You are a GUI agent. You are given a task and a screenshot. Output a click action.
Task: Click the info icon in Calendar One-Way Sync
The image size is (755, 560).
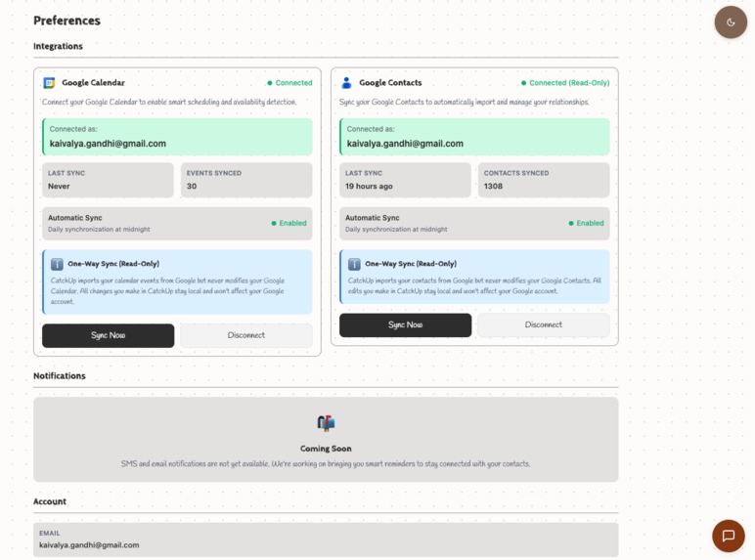[x=57, y=264]
